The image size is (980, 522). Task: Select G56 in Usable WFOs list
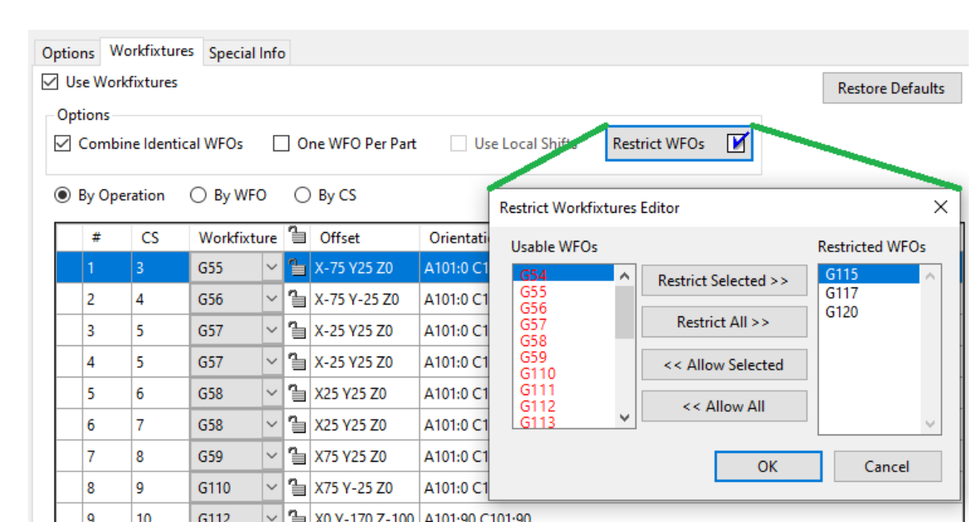564,308
